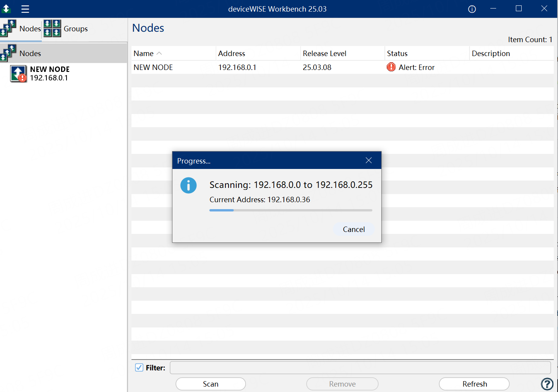Close the Progress dialog
Image resolution: width=558 pixels, height=392 pixels.
[369, 160]
